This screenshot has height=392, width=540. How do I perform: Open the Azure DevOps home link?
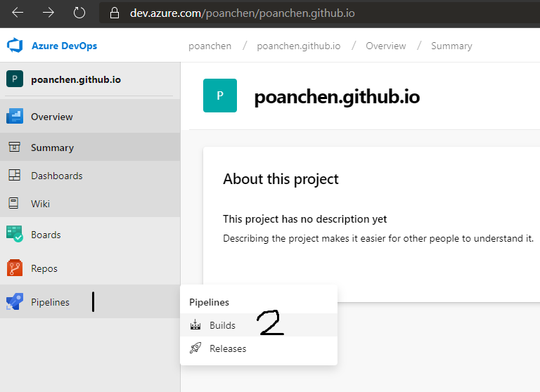(65, 46)
